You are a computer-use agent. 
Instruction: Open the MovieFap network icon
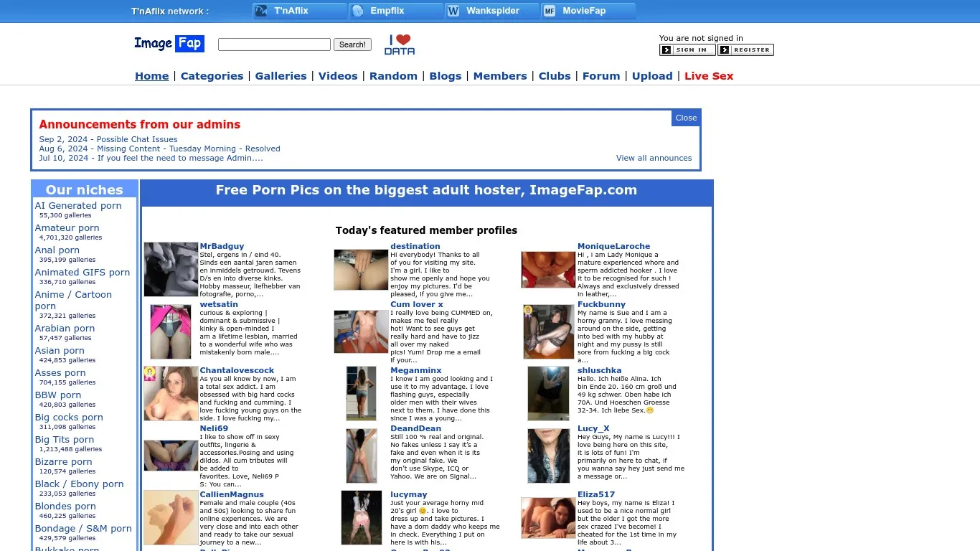[x=587, y=11]
